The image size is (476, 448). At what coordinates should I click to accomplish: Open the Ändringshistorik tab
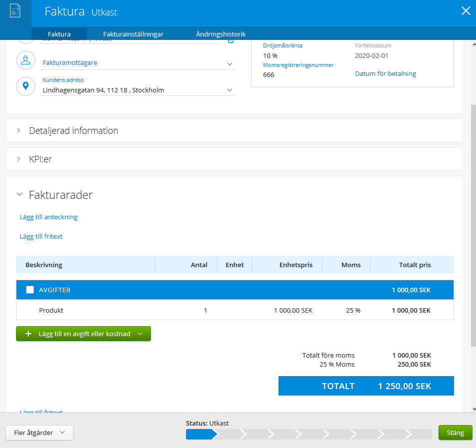(x=220, y=34)
